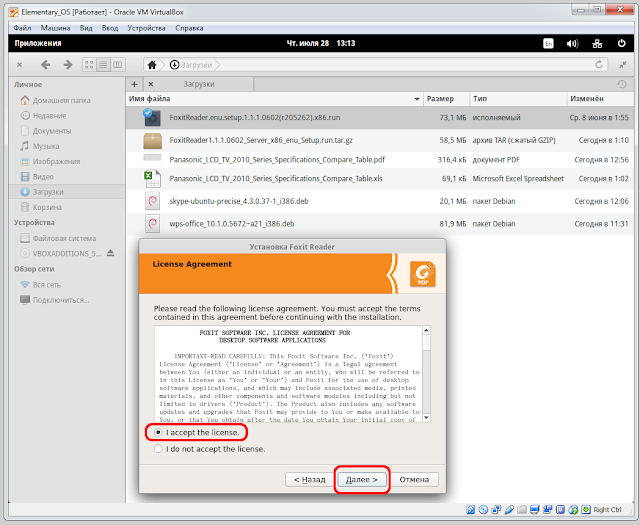Viewport: 640px width, 525px height.
Task: Go forward with the right arrow
Action: coord(68,65)
